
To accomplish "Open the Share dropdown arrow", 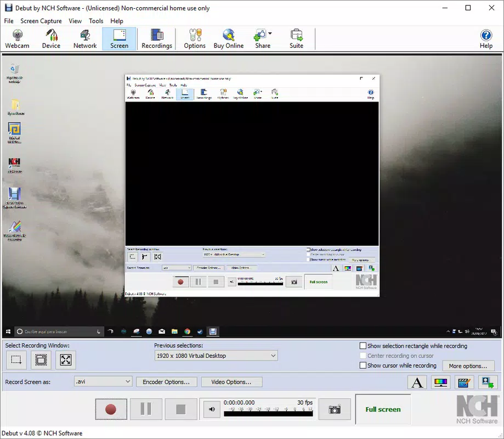I will tap(270, 33).
